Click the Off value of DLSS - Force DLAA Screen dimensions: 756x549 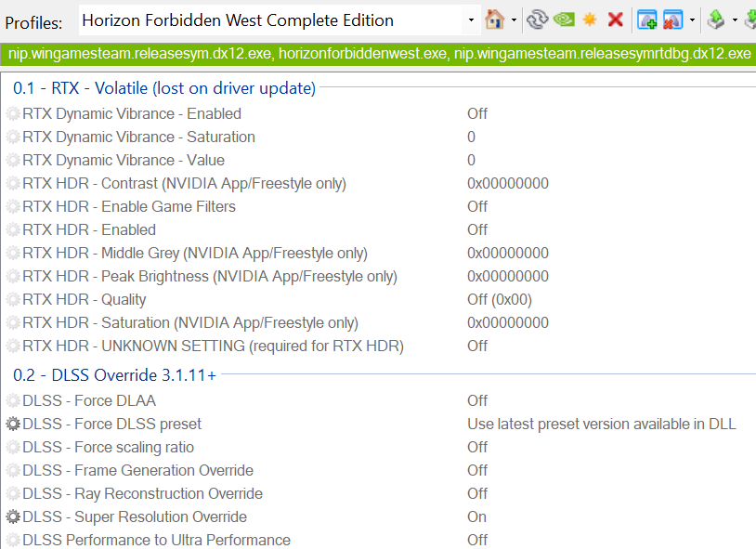(477, 400)
